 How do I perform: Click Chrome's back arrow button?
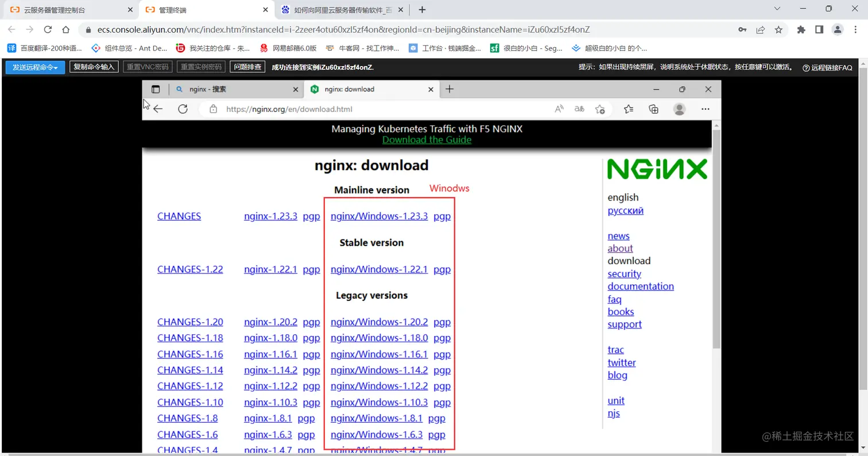(x=11, y=30)
